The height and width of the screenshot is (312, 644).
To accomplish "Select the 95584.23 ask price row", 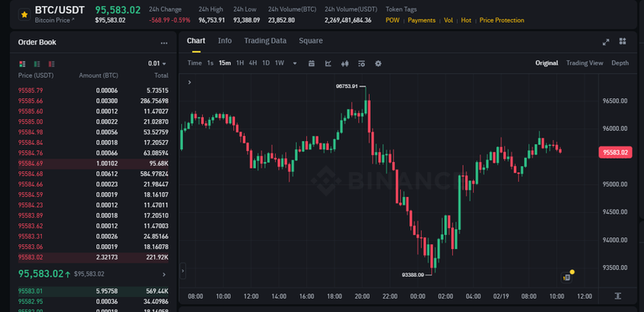I will 93,205.
